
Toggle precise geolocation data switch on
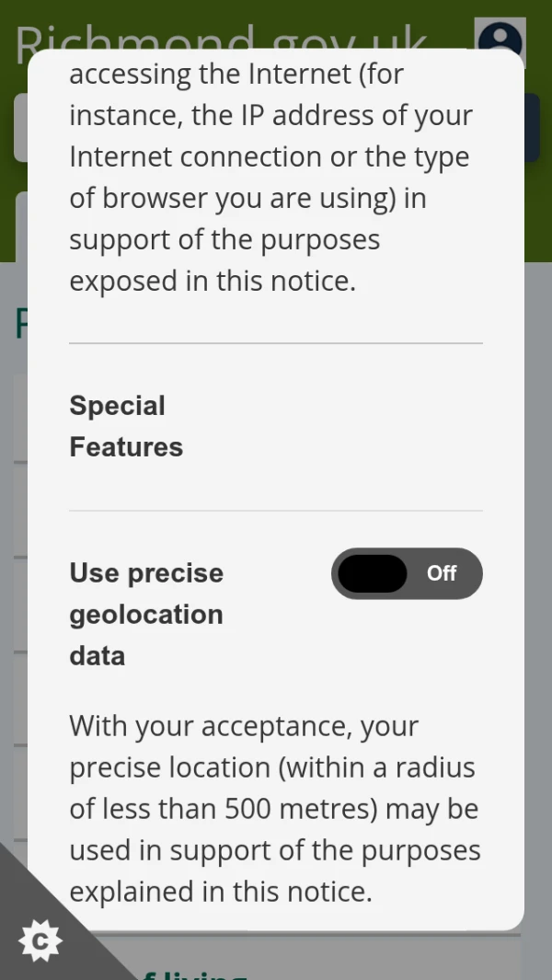(407, 573)
